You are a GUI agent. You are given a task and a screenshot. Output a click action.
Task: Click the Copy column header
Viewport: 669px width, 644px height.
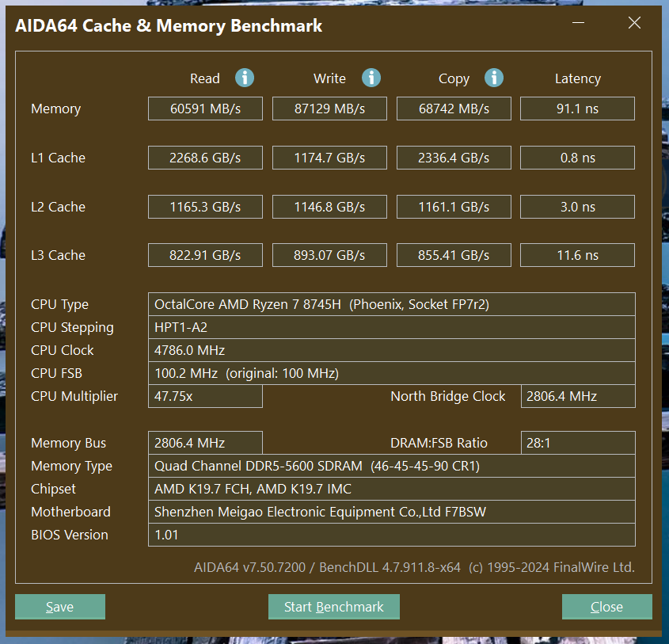point(454,79)
